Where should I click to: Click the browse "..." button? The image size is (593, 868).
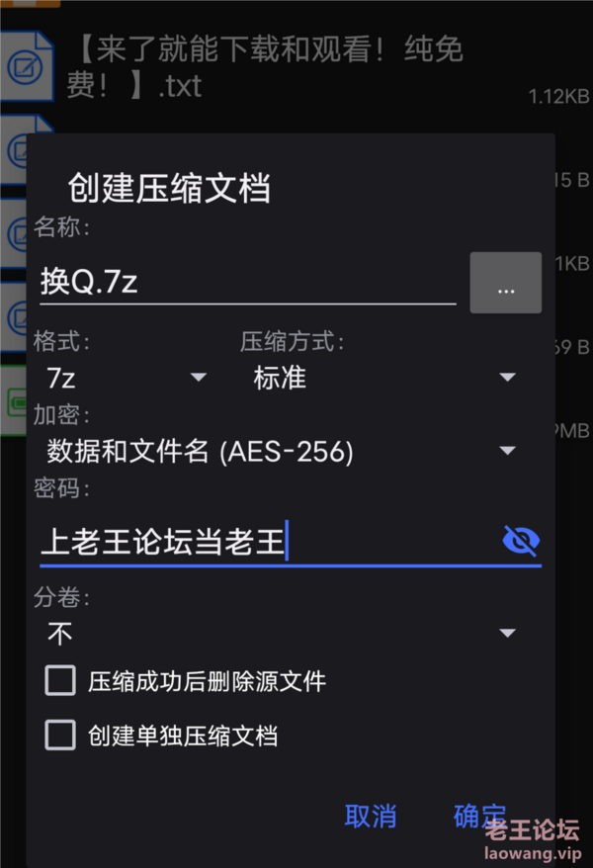pos(506,283)
